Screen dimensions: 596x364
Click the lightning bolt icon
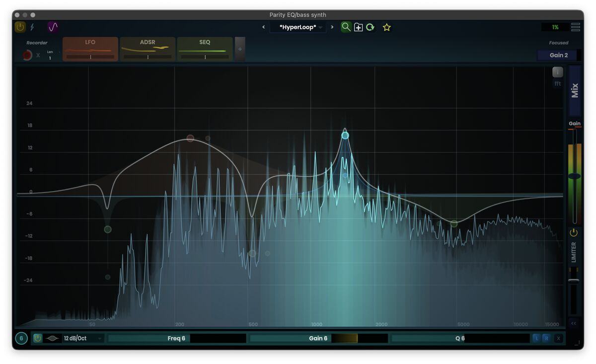(33, 27)
